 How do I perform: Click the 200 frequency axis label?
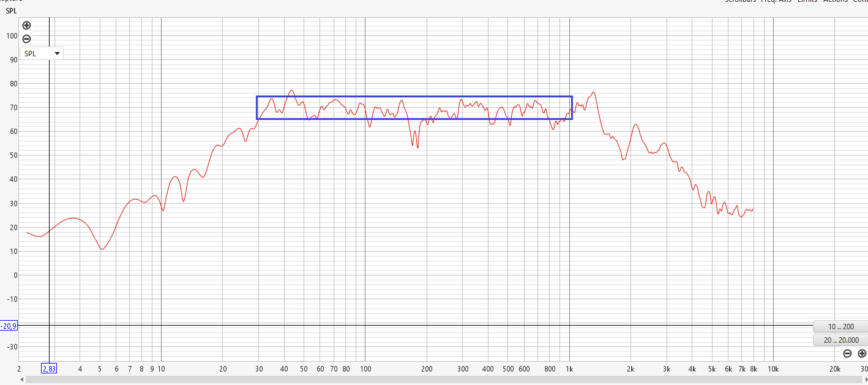[x=427, y=368]
